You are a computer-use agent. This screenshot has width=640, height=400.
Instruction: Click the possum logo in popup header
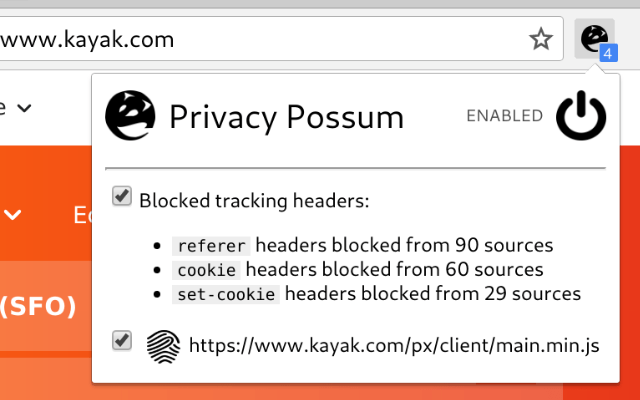(x=130, y=117)
